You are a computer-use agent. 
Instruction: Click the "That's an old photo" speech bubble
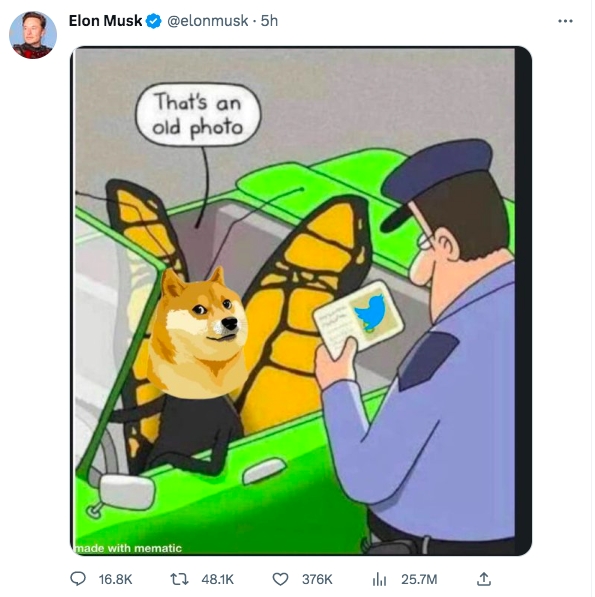198,115
